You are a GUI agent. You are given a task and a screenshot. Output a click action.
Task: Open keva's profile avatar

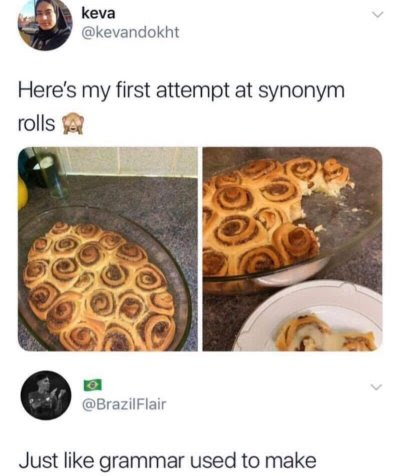click(45, 25)
